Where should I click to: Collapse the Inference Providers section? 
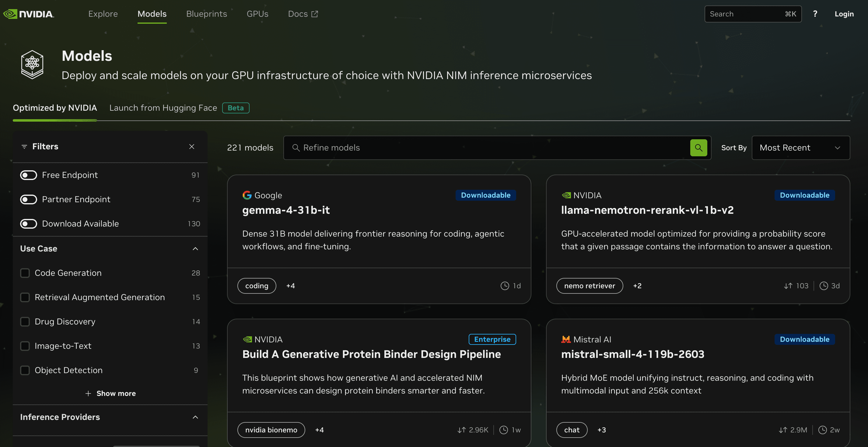pos(195,417)
